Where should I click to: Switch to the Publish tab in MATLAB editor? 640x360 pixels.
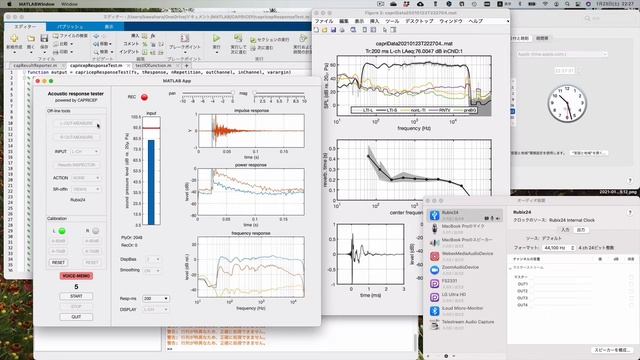tap(70, 27)
